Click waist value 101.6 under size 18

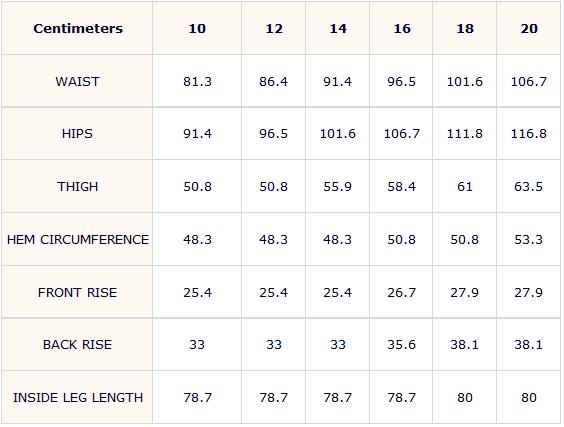465,82
